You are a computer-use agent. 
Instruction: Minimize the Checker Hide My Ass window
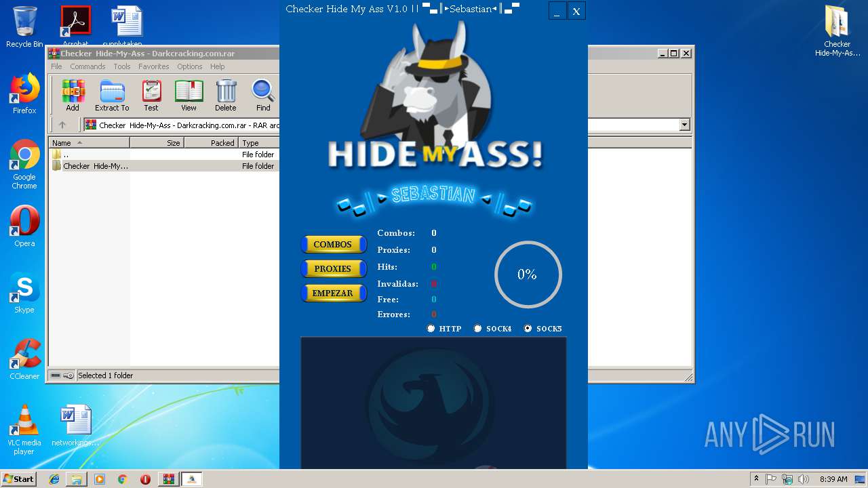[x=557, y=11]
